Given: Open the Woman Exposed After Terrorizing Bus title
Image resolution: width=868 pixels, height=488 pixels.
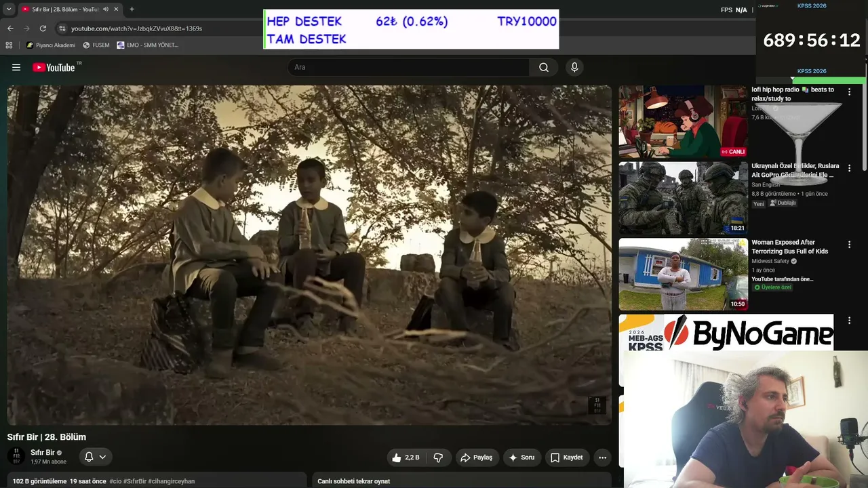Looking at the screenshot, I should pyautogui.click(x=789, y=247).
